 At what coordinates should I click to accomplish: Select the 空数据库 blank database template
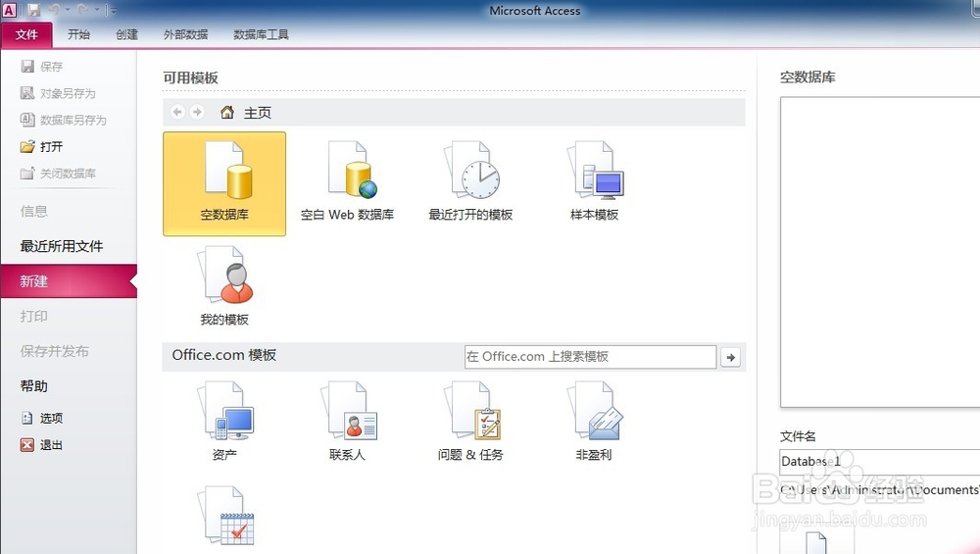[x=224, y=183]
